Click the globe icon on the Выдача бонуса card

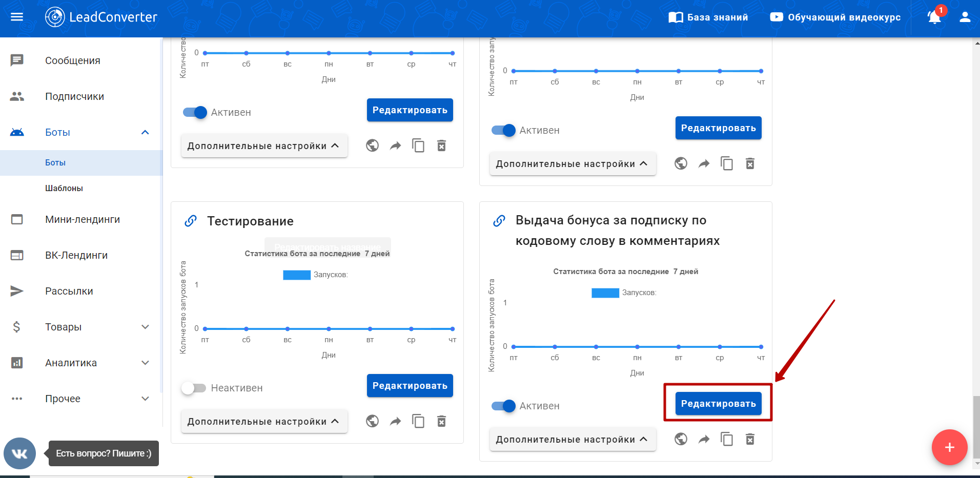(x=681, y=439)
